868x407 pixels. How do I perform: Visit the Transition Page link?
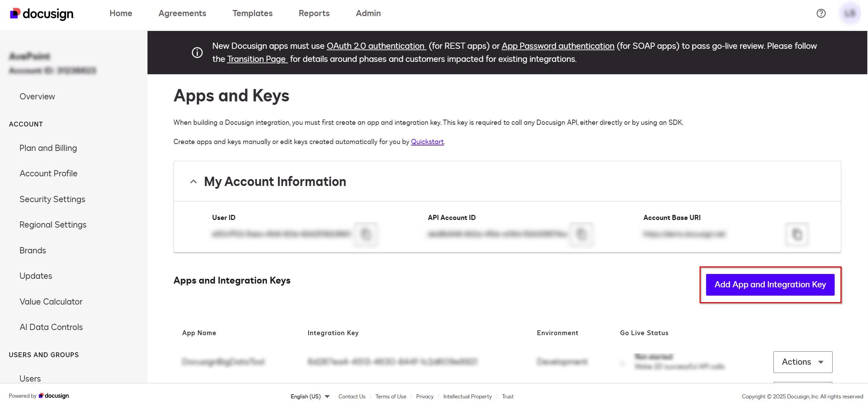pyautogui.click(x=256, y=59)
